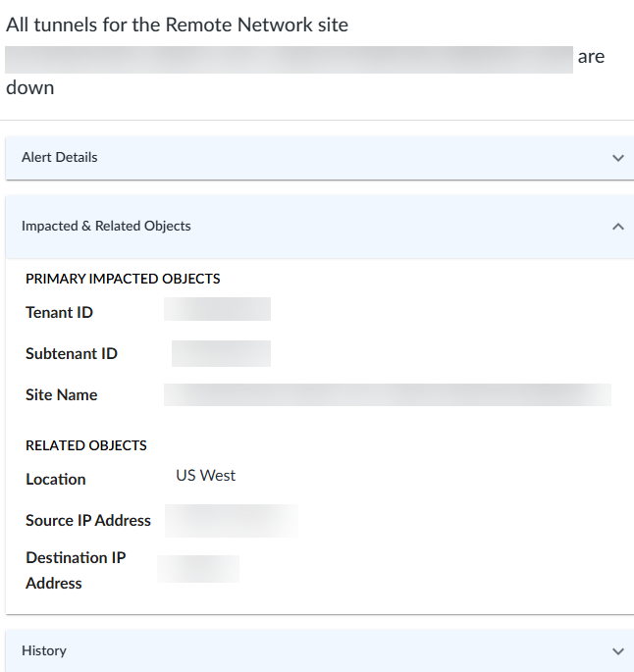Image resolution: width=634 pixels, height=672 pixels.
Task: Click Impacted & Related Objects header label
Action: [x=106, y=226]
